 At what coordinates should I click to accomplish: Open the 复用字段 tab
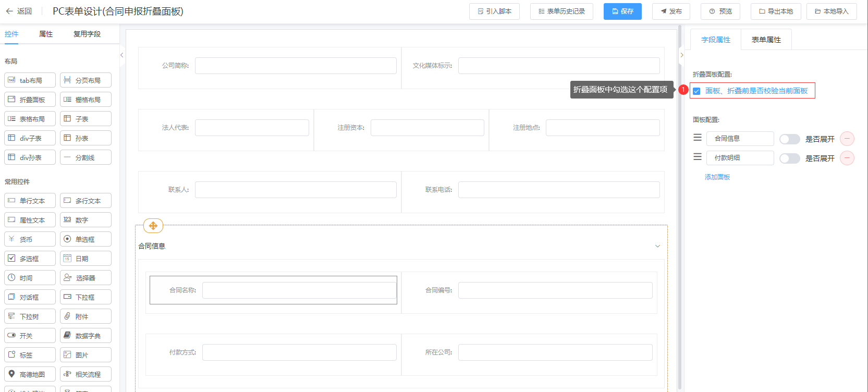pos(87,34)
